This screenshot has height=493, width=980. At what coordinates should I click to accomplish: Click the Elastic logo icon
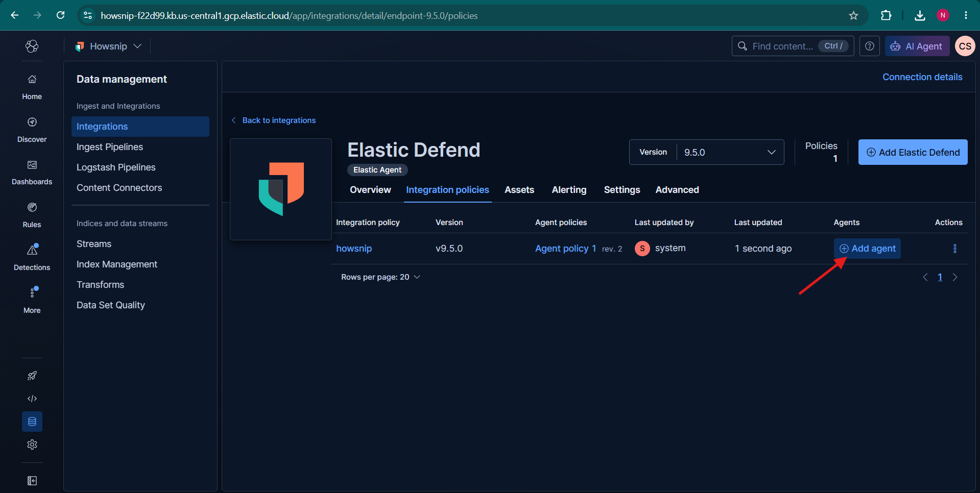point(32,46)
